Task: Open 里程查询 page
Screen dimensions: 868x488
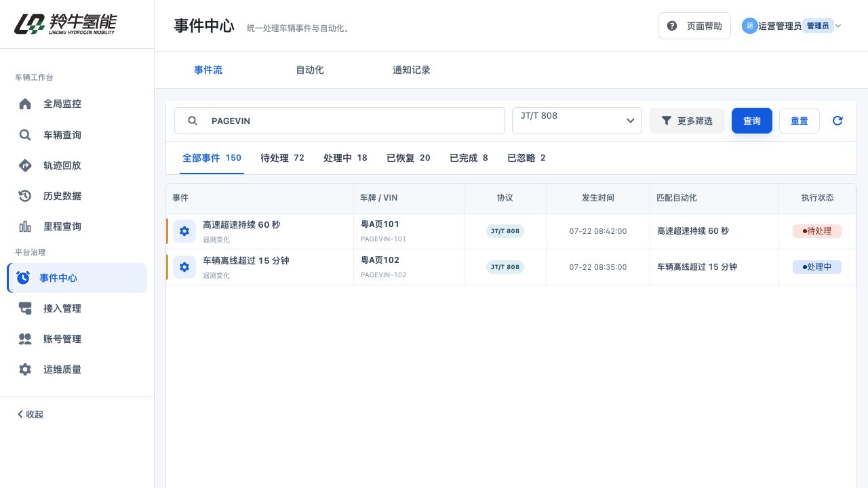Action: click(77, 226)
